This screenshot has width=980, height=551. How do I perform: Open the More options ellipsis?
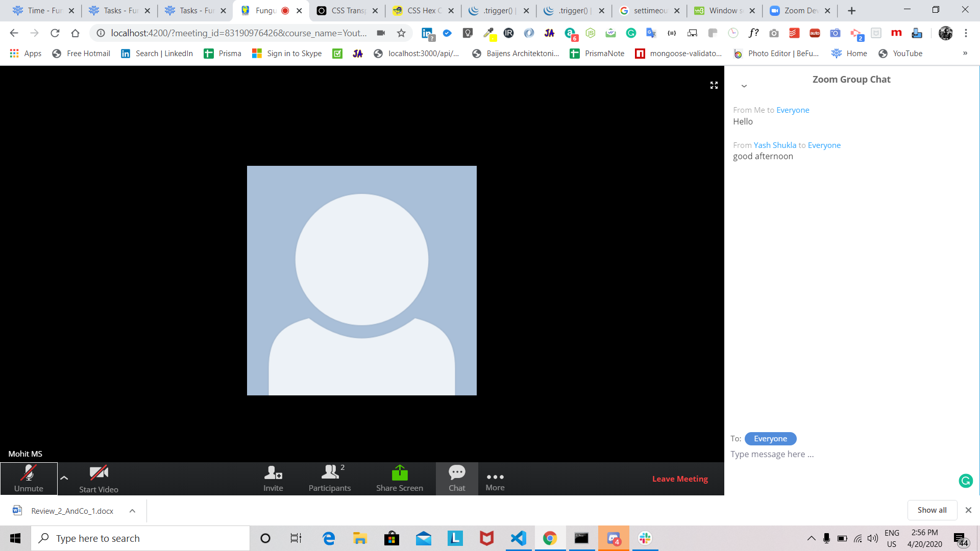tap(495, 478)
